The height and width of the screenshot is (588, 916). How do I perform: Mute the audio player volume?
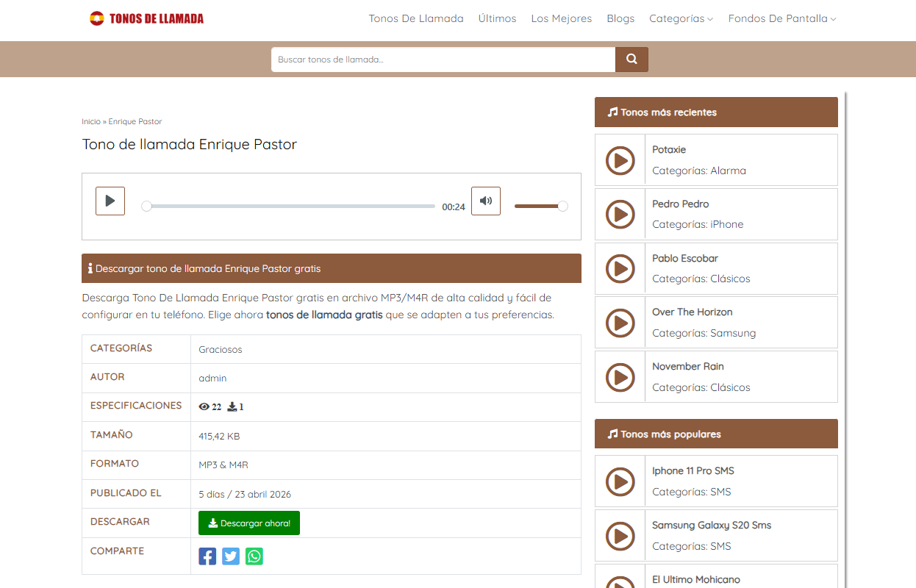[x=486, y=201]
